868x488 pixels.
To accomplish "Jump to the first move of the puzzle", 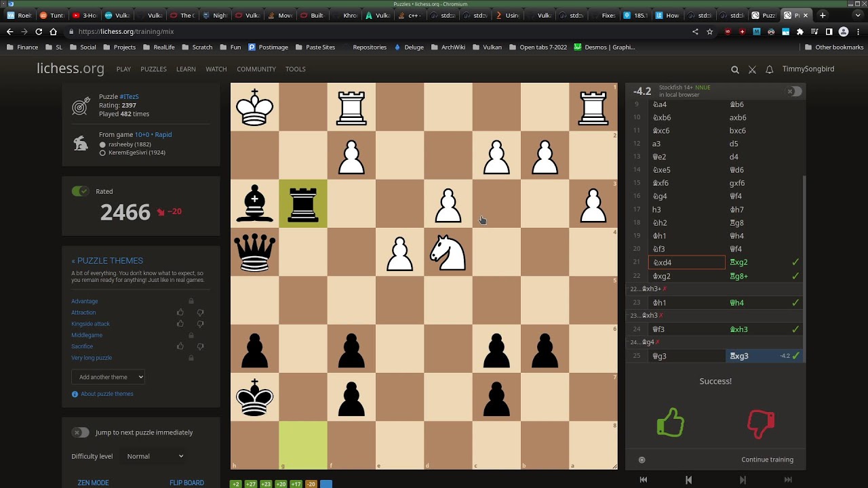I will pyautogui.click(x=644, y=480).
